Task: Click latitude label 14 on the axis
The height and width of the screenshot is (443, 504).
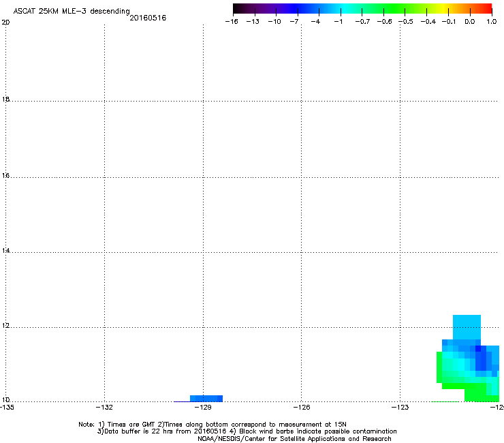Action: pyautogui.click(x=5, y=250)
